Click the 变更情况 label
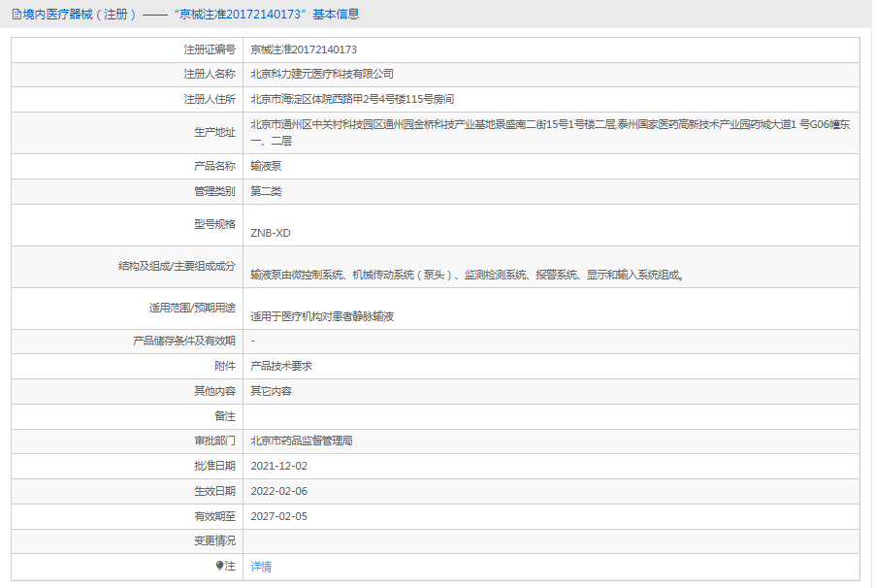The width and height of the screenshot is (876, 588). coord(214,541)
